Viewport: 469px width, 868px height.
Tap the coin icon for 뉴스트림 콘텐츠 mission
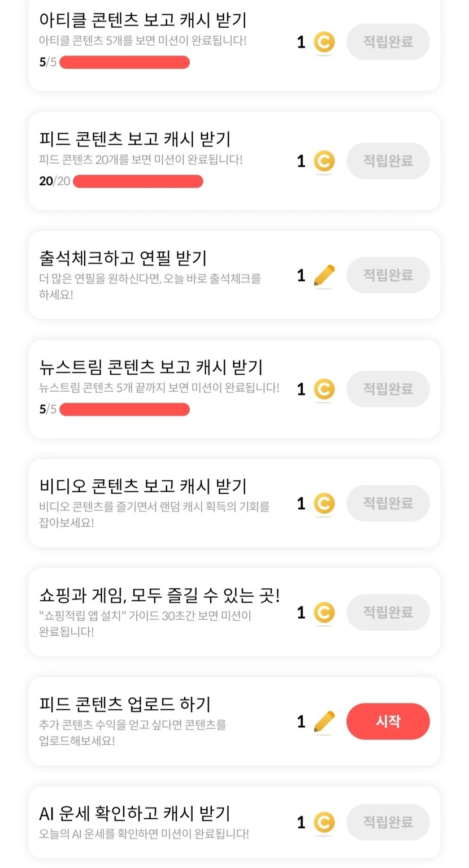pyautogui.click(x=324, y=389)
